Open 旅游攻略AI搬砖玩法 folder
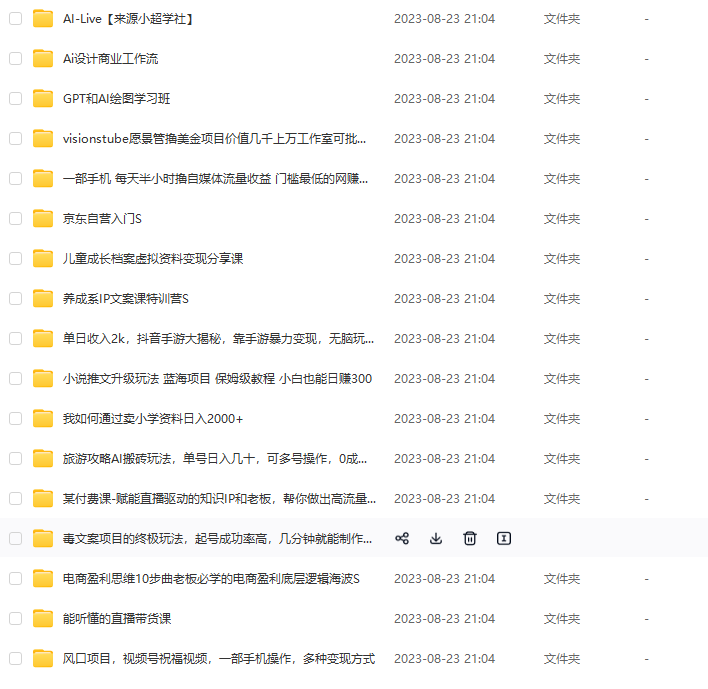 coord(215,459)
